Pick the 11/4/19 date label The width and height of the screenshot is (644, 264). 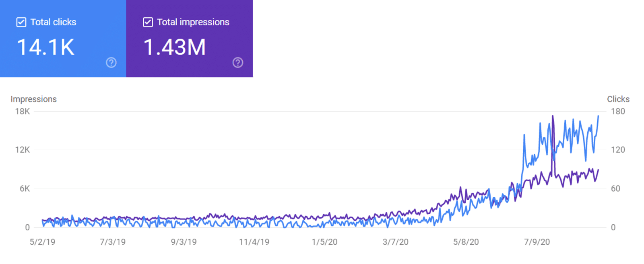[254, 242]
